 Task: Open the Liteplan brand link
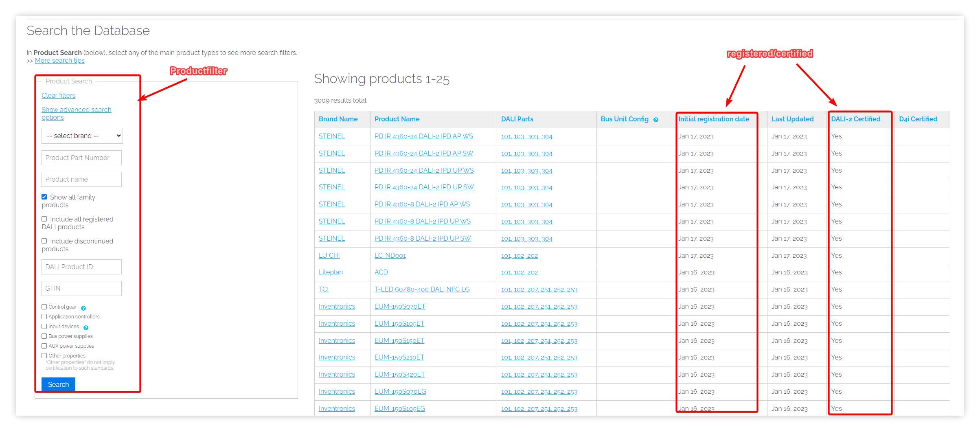[x=331, y=272]
